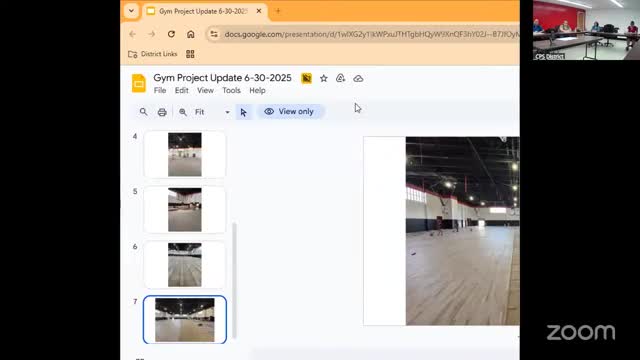Click the add-to-Drive shortcut icon
The image size is (640, 360).
point(340,78)
